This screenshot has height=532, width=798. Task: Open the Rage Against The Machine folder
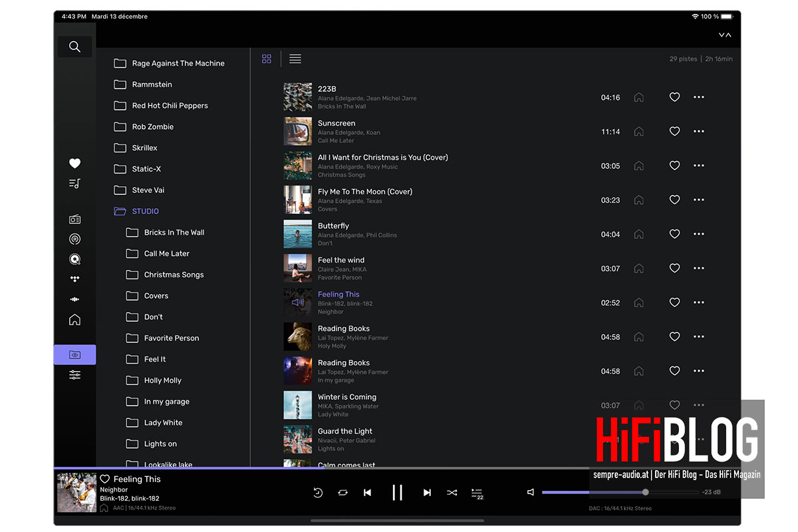[170, 63]
